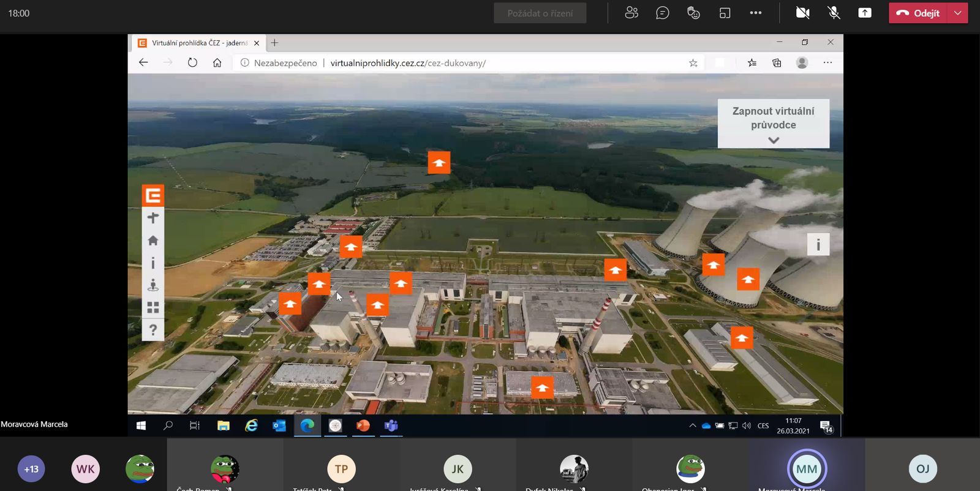This screenshot has width=980, height=491.
Task: Click the +13 additional participants bubble
Action: (31, 469)
